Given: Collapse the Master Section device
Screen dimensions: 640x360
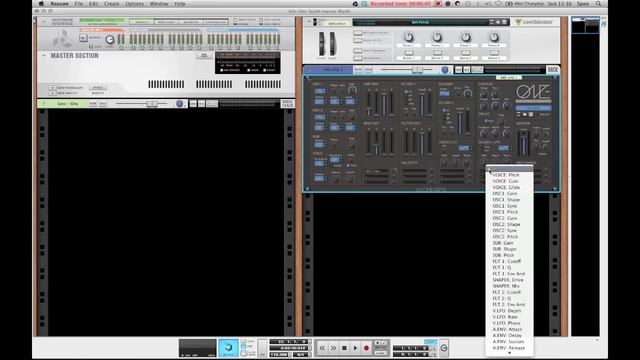Looking at the screenshot, I should click(x=44, y=55).
